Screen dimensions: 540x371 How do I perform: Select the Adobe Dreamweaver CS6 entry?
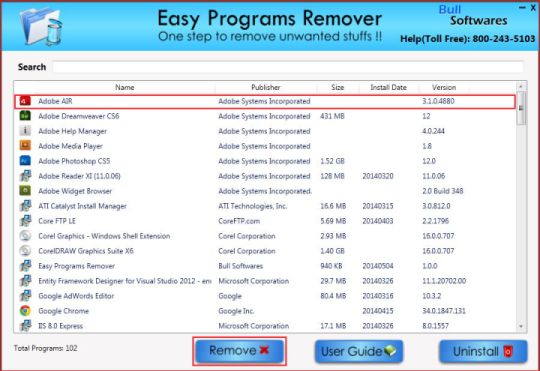[x=79, y=116]
